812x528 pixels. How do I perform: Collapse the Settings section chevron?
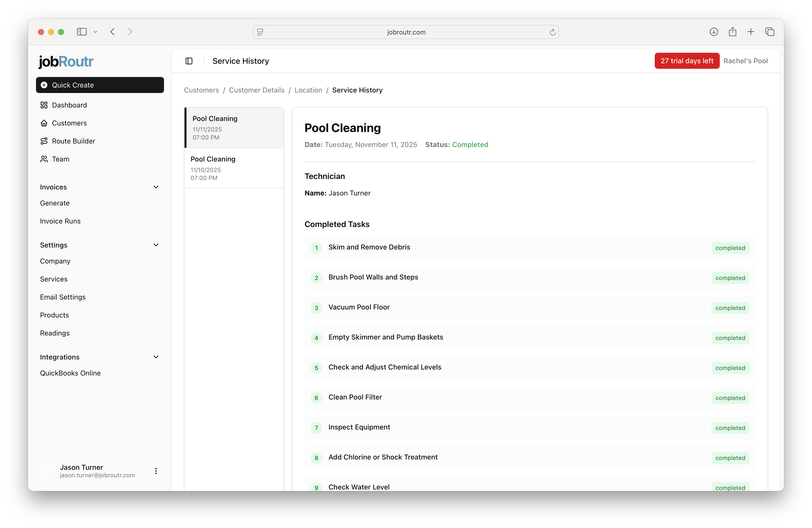(x=156, y=245)
